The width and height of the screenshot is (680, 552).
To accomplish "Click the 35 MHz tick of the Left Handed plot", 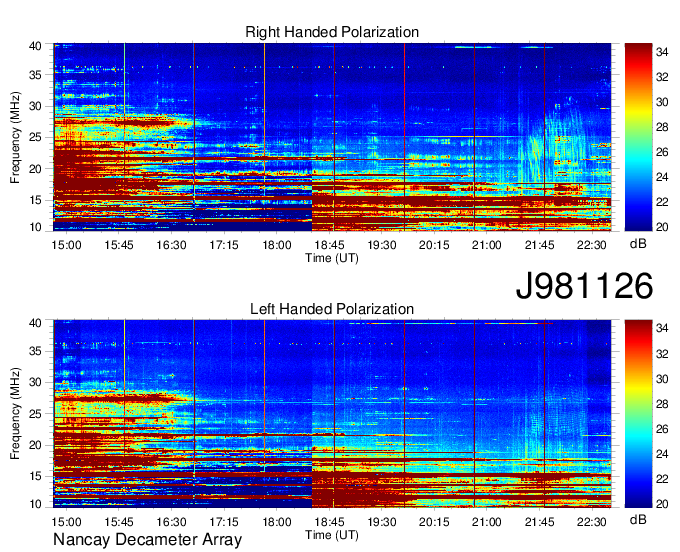I will pyautogui.click(x=35, y=351).
